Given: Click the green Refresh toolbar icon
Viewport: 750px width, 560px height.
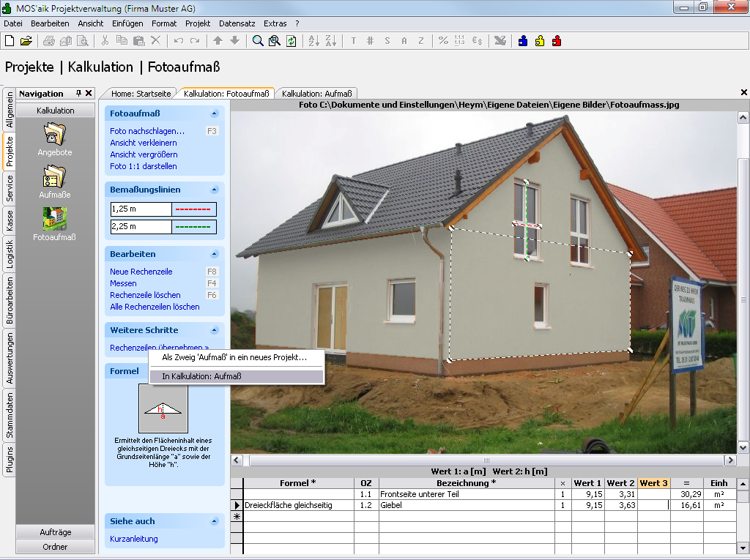Looking at the screenshot, I should pos(292,41).
